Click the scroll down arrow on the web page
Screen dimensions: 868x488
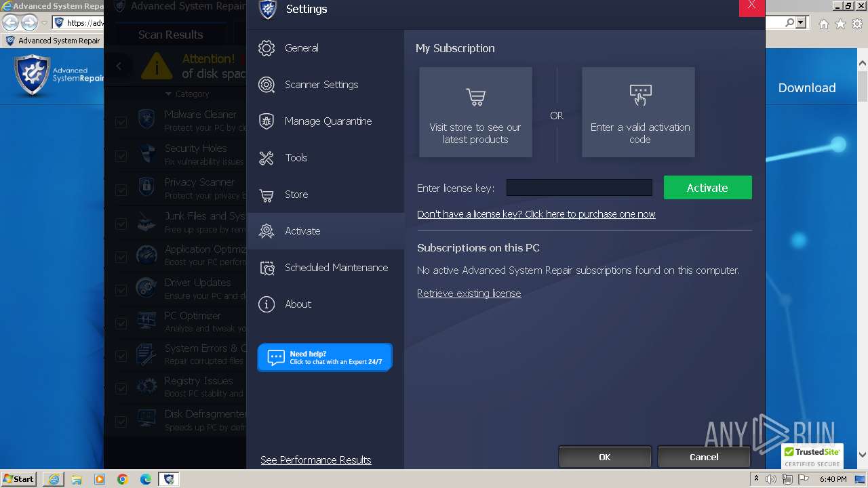point(863,455)
